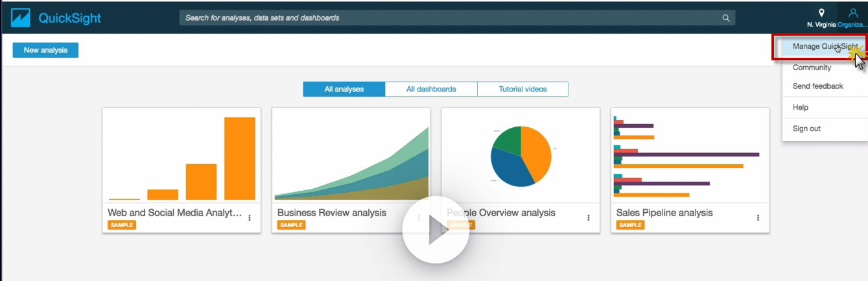The height and width of the screenshot is (281, 868).
Task: Click the New analysis button
Action: click(x=45, y=50)
